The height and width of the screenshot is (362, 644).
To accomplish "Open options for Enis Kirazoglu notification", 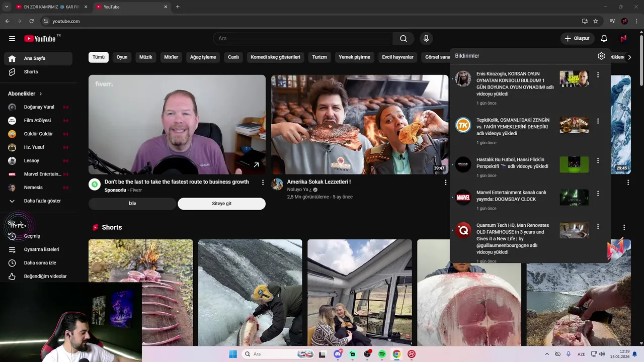I will point(598,75).
